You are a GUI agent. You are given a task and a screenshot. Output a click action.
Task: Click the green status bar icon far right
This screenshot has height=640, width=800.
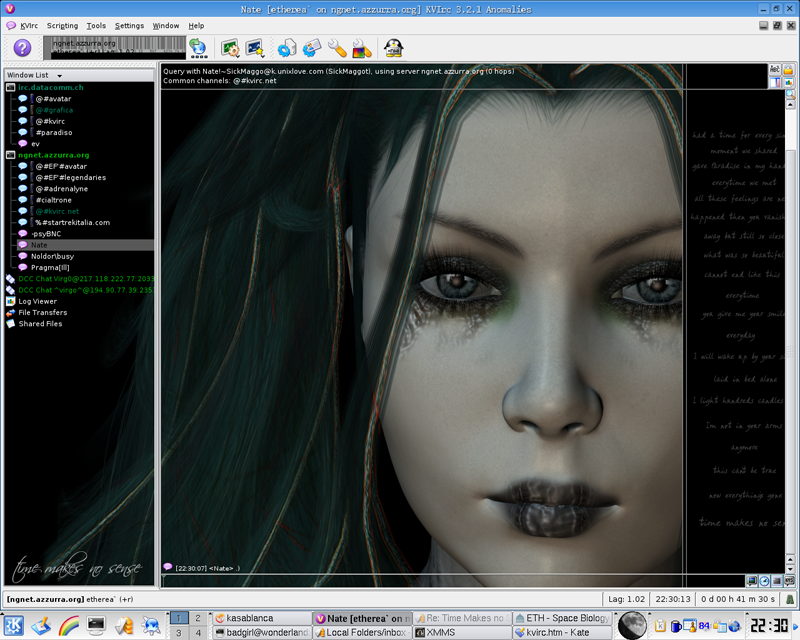(790, 599)
